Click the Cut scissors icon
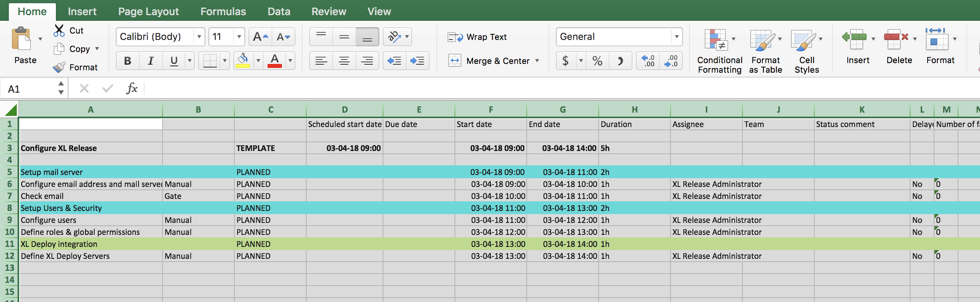980x302 pixels. coord(59,30)
